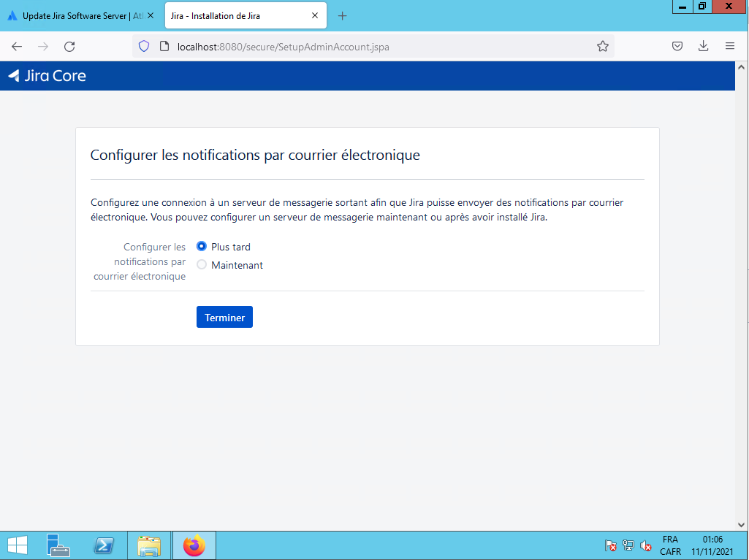This screenshot has width=749, height=560.
Task: Bookmark this page with the star icon
Action: pyautogui.click(x=602, y=47)
